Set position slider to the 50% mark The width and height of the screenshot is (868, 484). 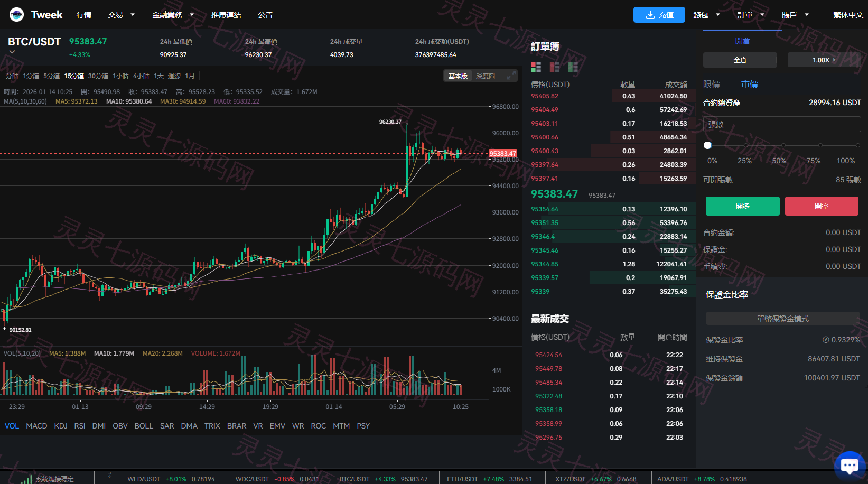tap(783, 145)
